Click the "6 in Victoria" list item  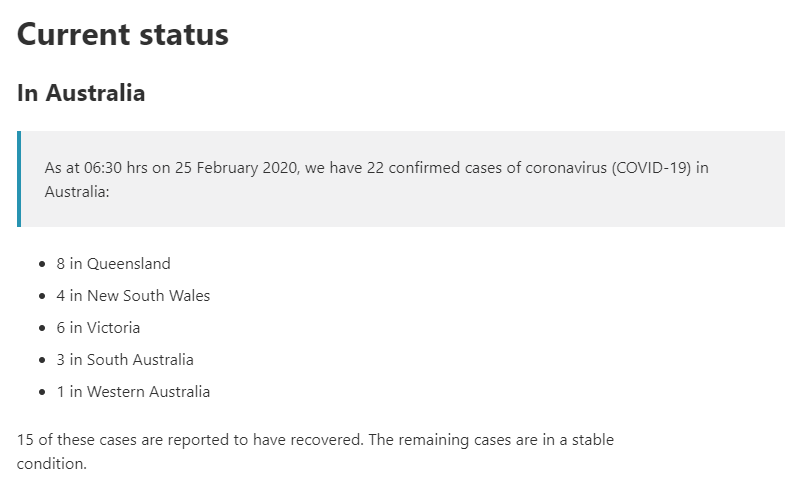[98, 328]
